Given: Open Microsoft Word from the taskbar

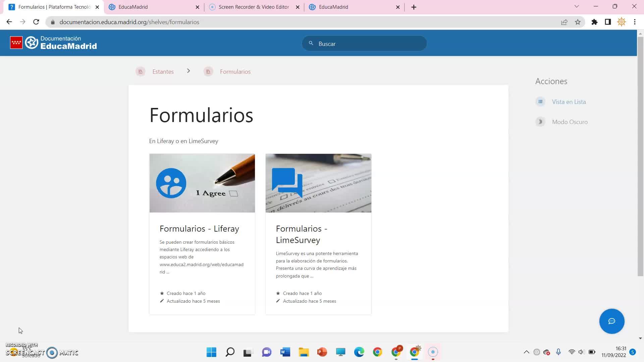Looking at the screenshot, I should 285,352.
